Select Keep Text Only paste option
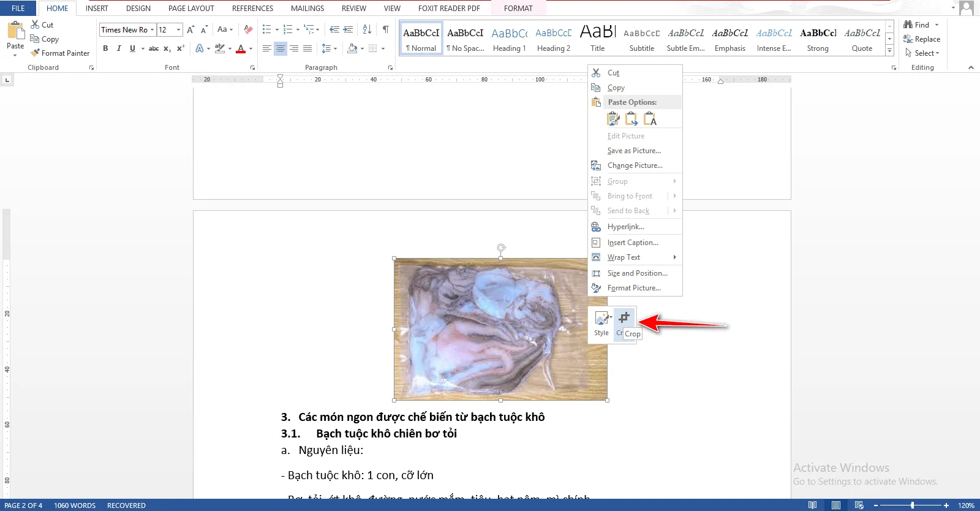 click(x=650, y=119)
